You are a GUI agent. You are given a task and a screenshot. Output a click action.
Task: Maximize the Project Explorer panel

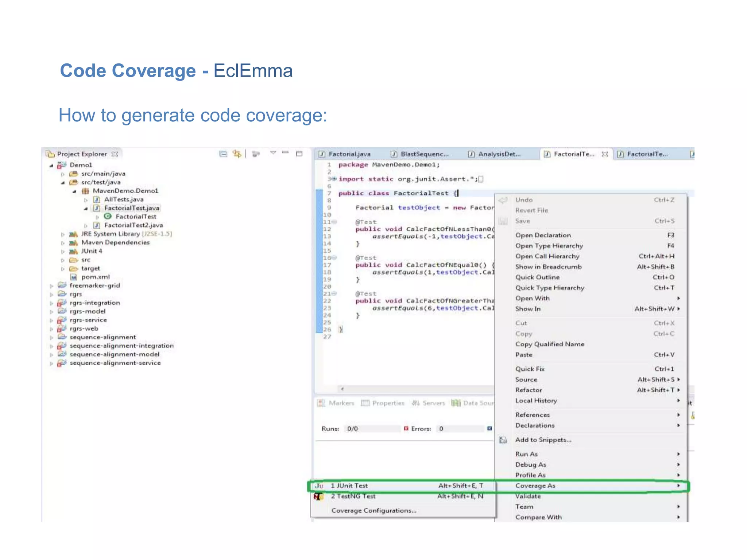pos(299,153)
